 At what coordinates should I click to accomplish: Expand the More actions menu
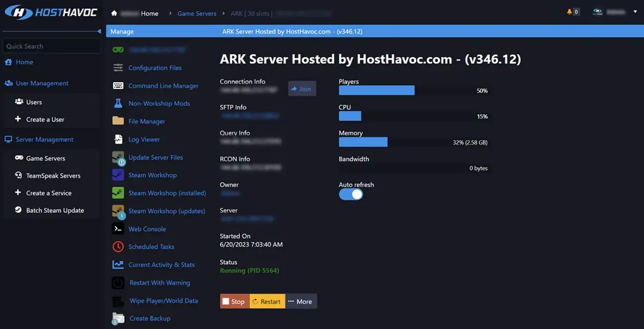pos(300,301)
